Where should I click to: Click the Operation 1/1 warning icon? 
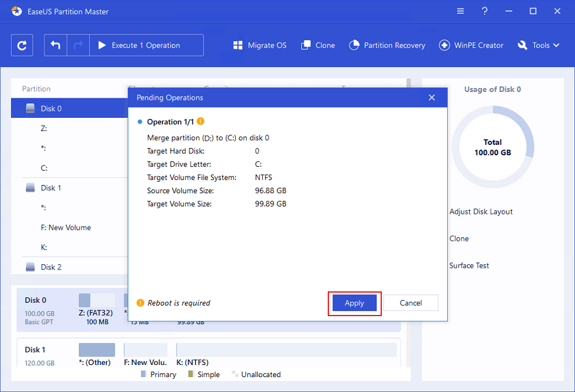click(200, 121)
